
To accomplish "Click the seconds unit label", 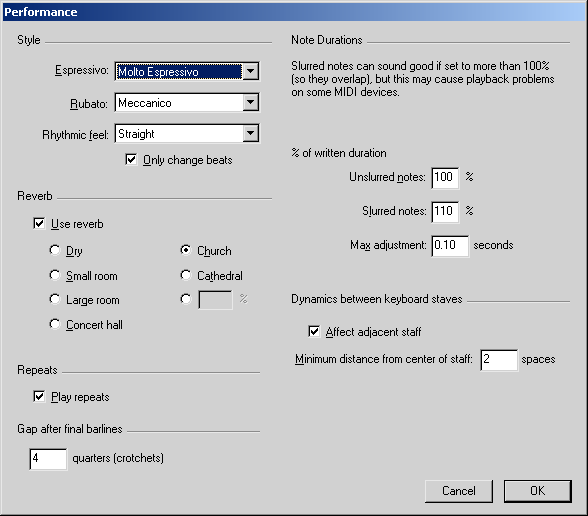I will pyautogui.click(x=493, y=245).
